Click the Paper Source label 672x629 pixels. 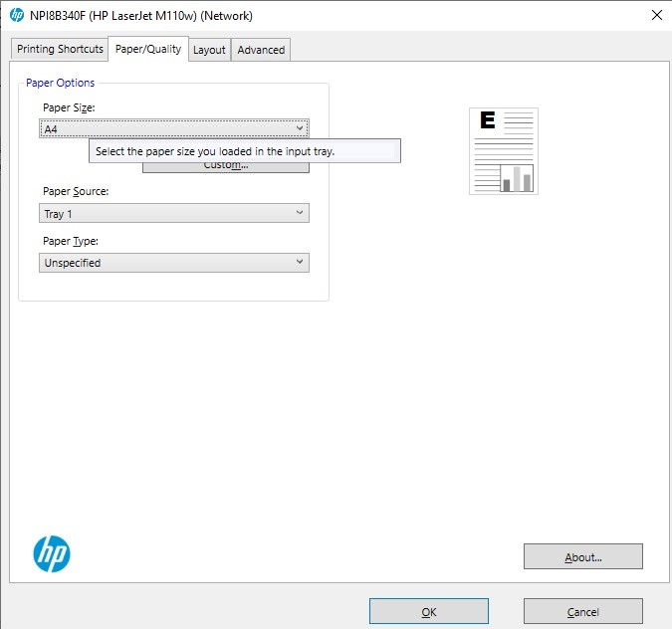point(76,191)
